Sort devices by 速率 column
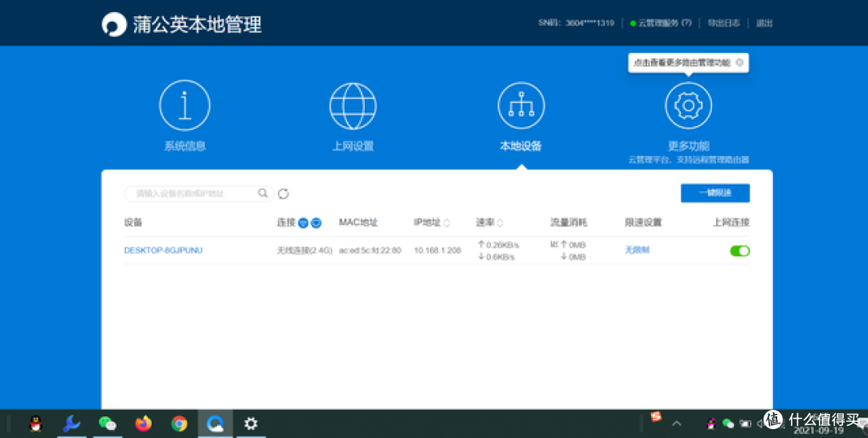 [500, 223]
